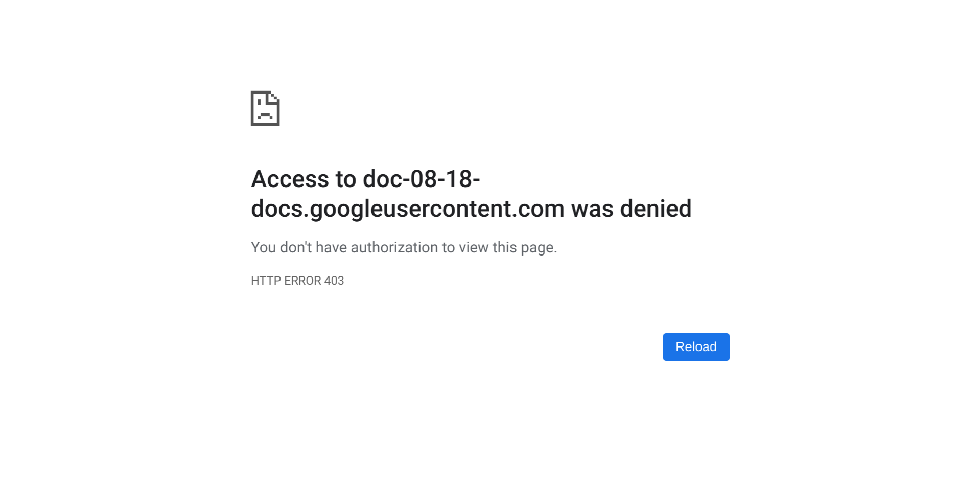The image size is (980, 486).
Task: Click the "403" status number
Action: tap(334, 281)
